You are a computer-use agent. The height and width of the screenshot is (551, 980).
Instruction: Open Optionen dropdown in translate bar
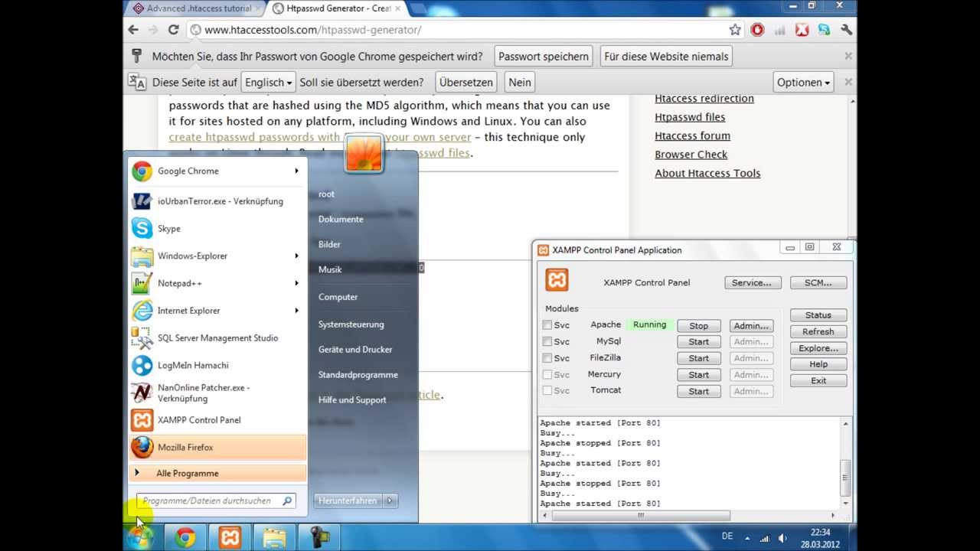pos(804,82)
